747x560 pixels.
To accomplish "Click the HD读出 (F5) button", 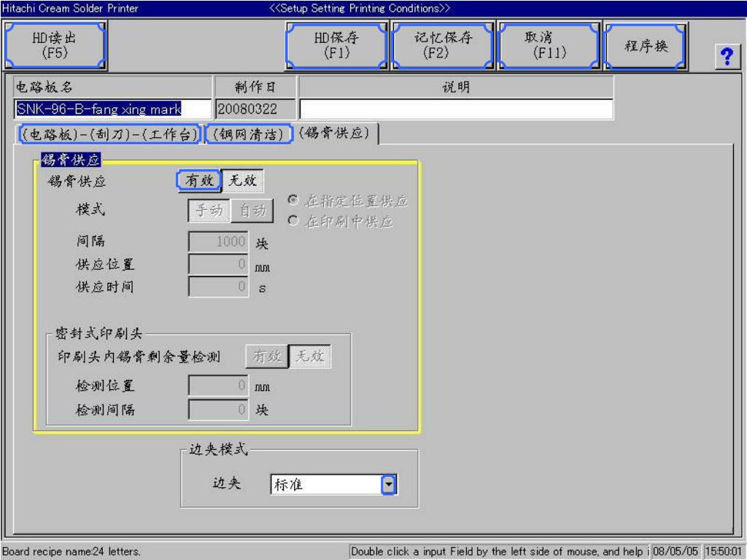I will 55,46.
